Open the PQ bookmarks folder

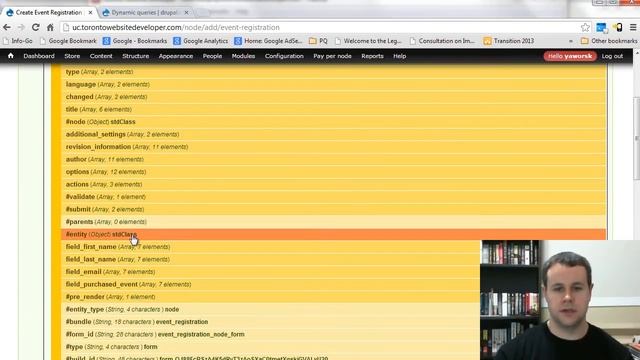(x=318, y=41)
